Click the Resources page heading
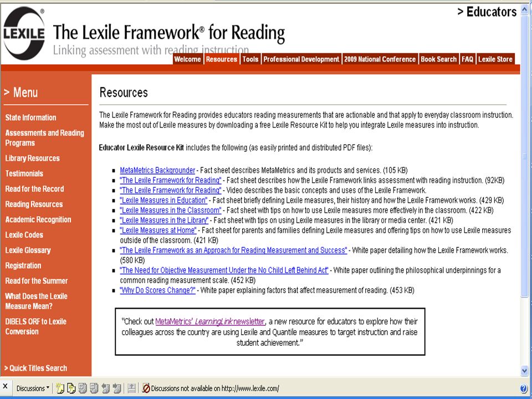Image resolution: width=532 pixels, height=399 pixels. 124,93
